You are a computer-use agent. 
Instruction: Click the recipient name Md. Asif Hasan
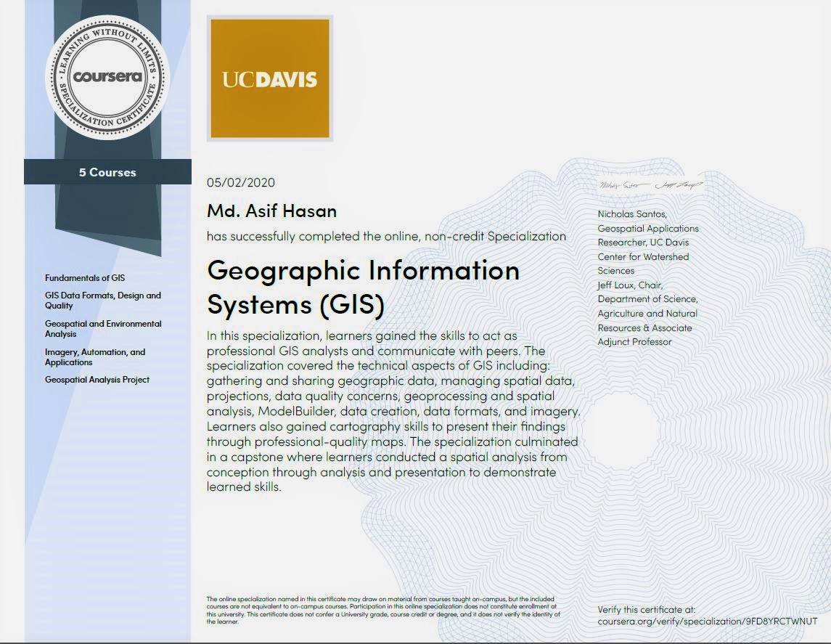point(271,211)
